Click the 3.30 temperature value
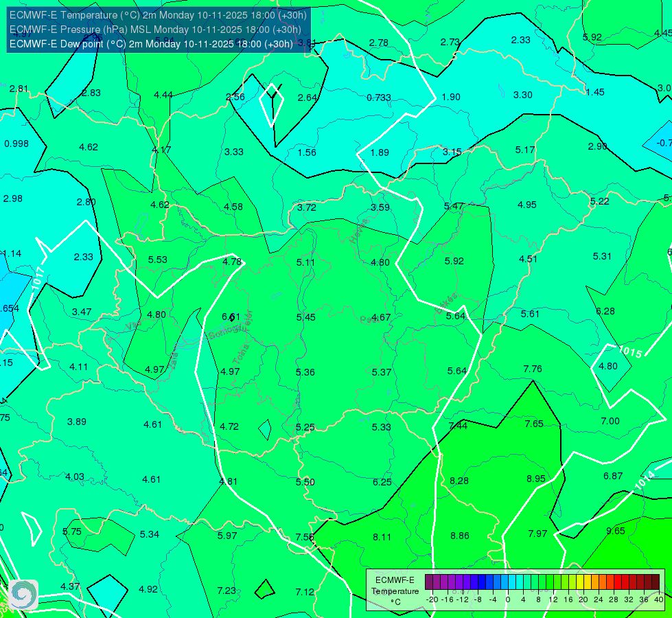 pos(523,95)
